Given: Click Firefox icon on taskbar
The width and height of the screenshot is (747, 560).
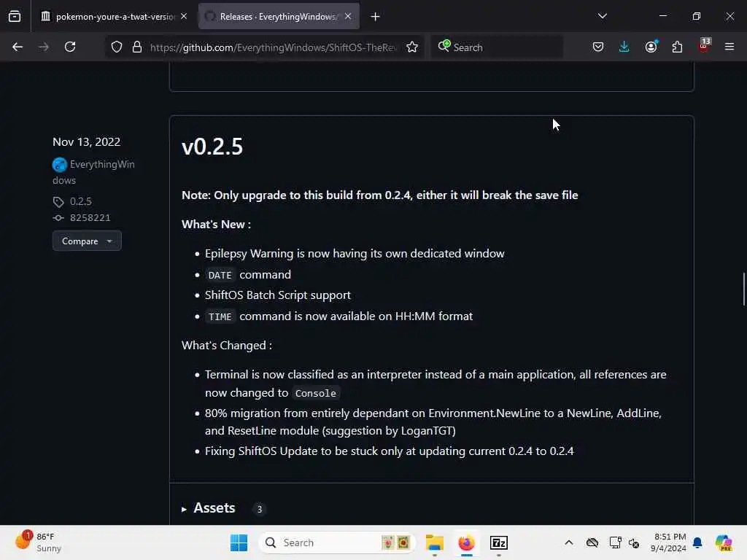Looking at the screenshot, I should click(x=466, y=542).
